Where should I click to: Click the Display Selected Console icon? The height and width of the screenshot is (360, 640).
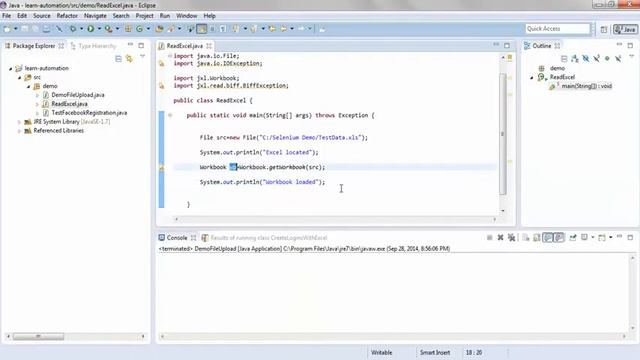click(584, 238)
